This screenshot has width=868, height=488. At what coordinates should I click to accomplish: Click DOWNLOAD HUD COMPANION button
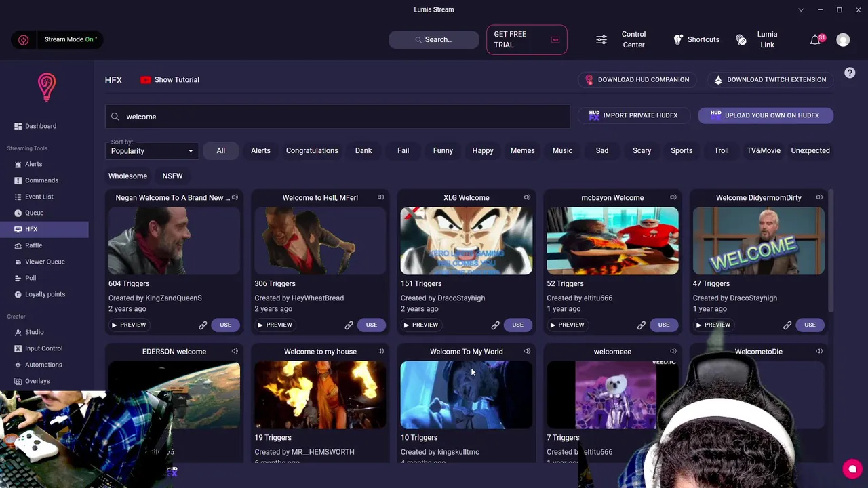[637, 79]
